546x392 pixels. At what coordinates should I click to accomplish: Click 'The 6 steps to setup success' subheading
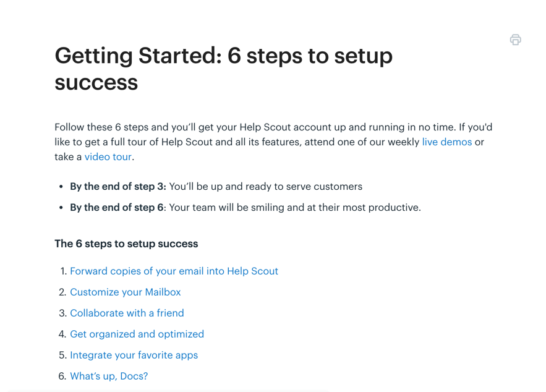(x=126, y=244)
